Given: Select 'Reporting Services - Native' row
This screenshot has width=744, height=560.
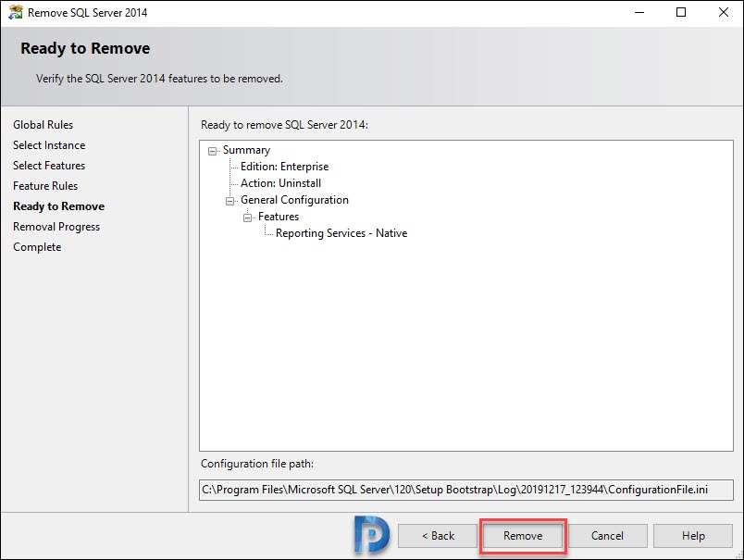Looking at the screenshot, I should (341, 233).
